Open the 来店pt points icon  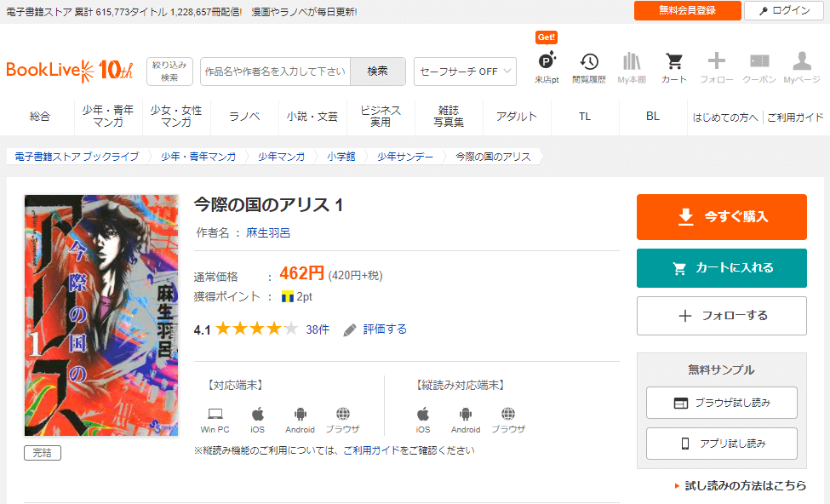click(x=547, y=62)
